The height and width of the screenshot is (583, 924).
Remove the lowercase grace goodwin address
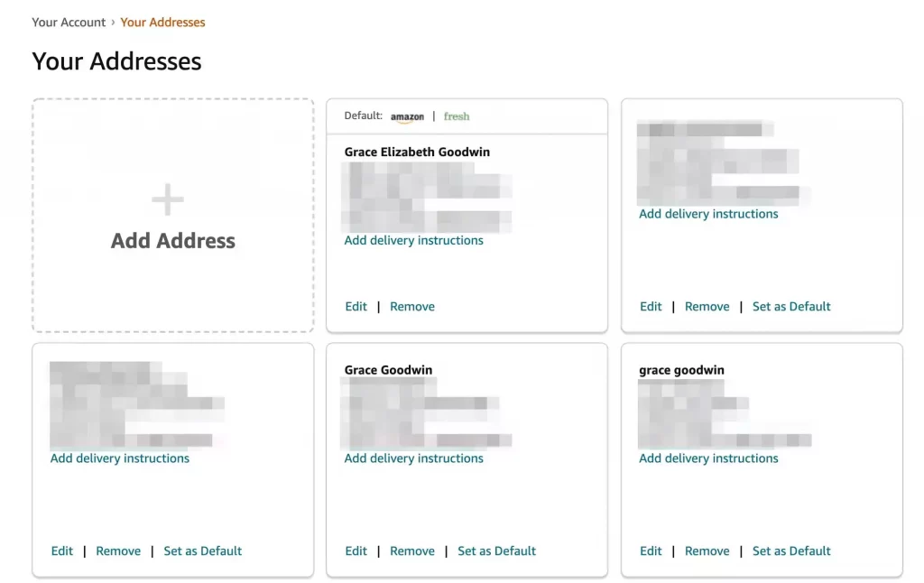click(707, 551)
